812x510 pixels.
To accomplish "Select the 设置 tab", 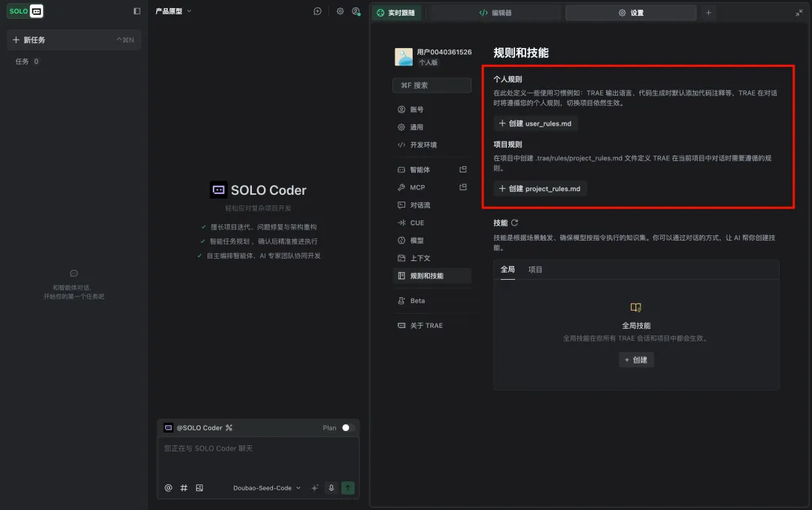I will point(631,13).
